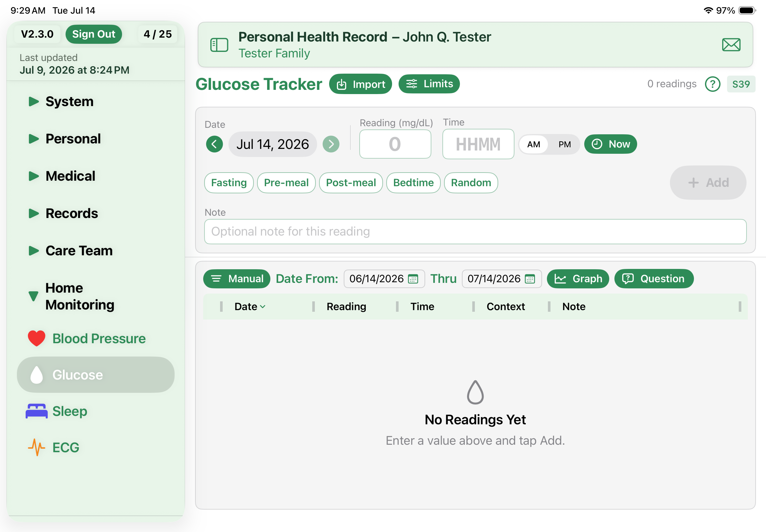Go to previous date arrow
766x532 pixels.
(215, 144)
